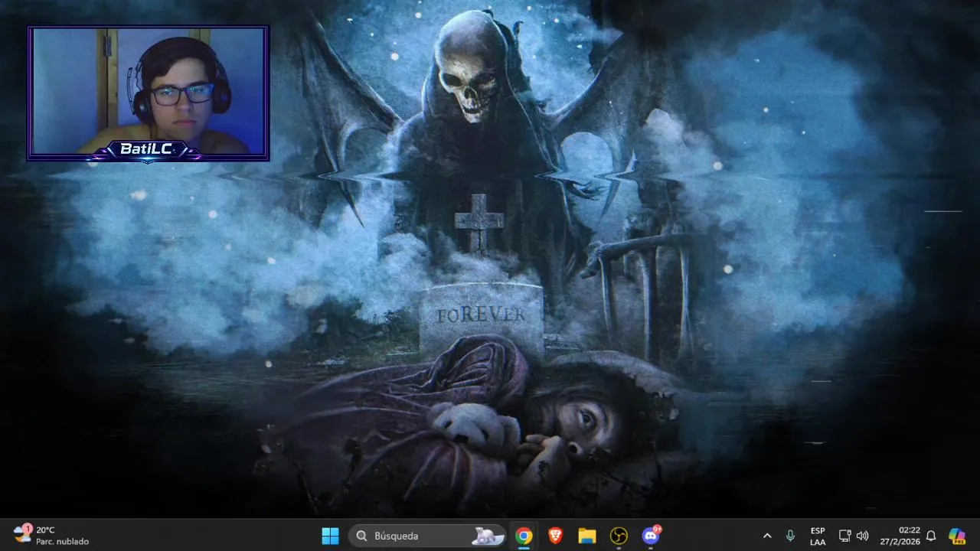Click the microphone icon in the tray
The width and height of the screenshot is (980, 551).
(790, 536)
